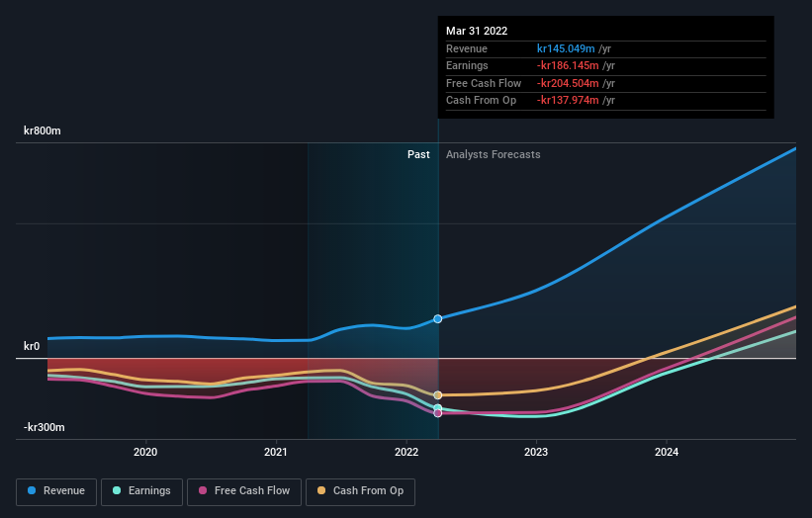This screenshot has height=518, width=812.
Task: Click the 2020 x-axis label
Action: [x=145, y=453]
